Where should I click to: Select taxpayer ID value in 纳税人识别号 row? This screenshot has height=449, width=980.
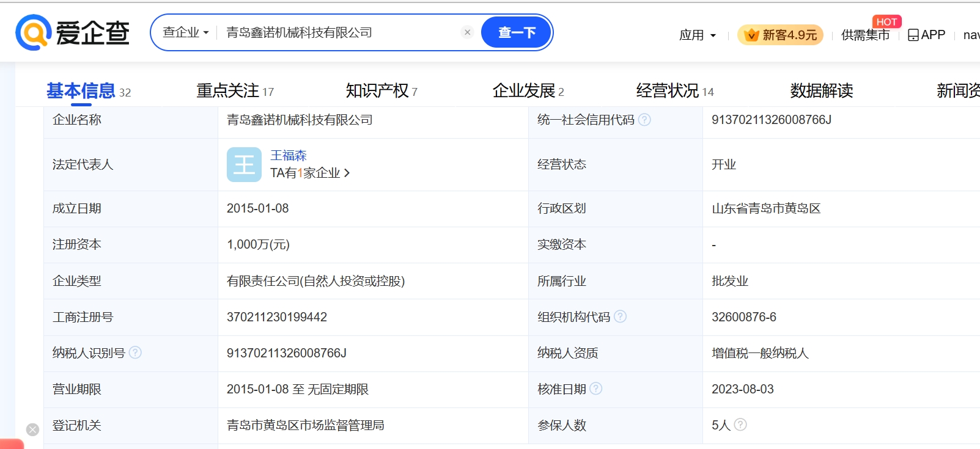click(x=287, y=353)
